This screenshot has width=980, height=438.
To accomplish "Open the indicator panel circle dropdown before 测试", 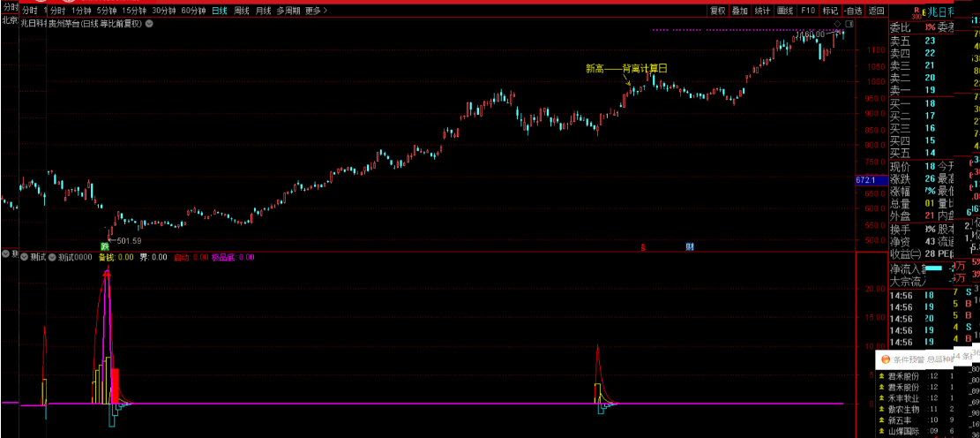I will (x=25, y=257).
